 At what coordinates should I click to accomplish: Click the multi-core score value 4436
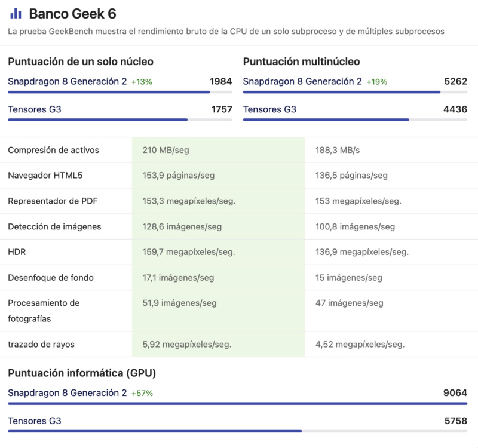click(455, 109)
